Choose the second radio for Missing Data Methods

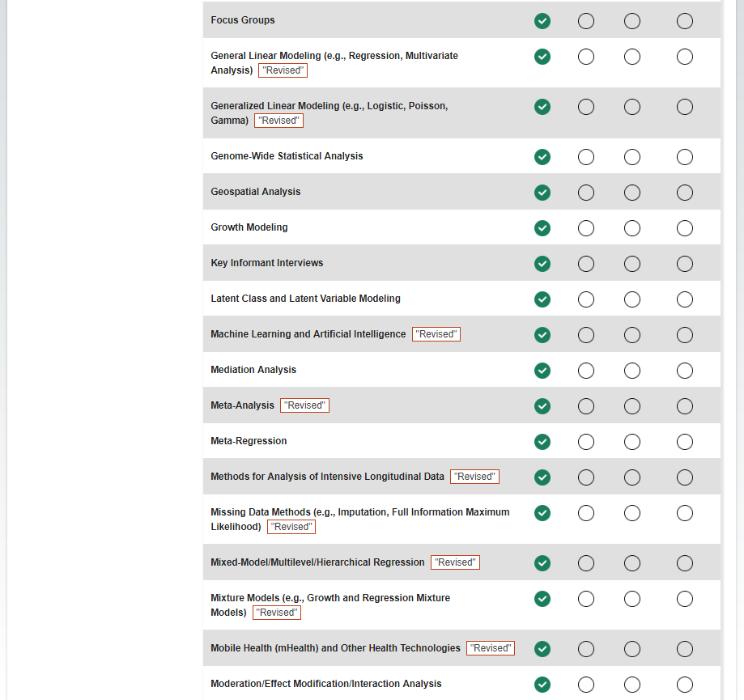click(x=586, y=513)
